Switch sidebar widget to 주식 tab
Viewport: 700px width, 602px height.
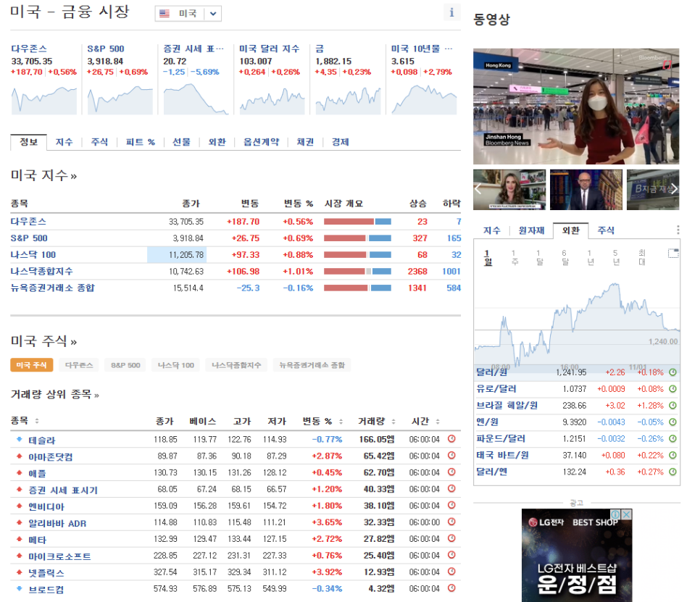[606, 230]
